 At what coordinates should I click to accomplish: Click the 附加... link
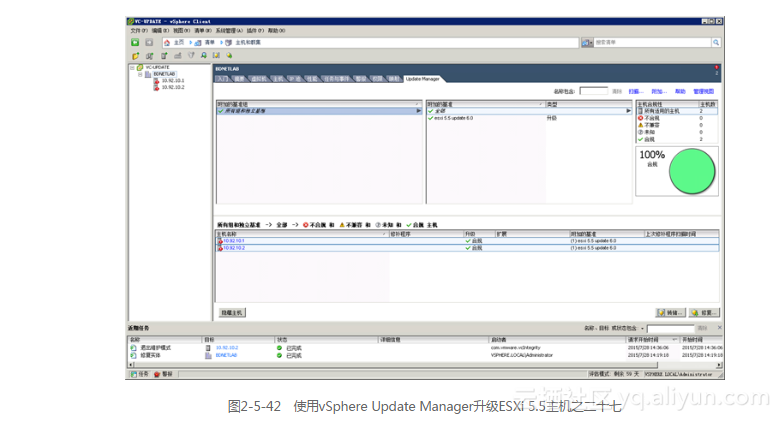point(659,92)
